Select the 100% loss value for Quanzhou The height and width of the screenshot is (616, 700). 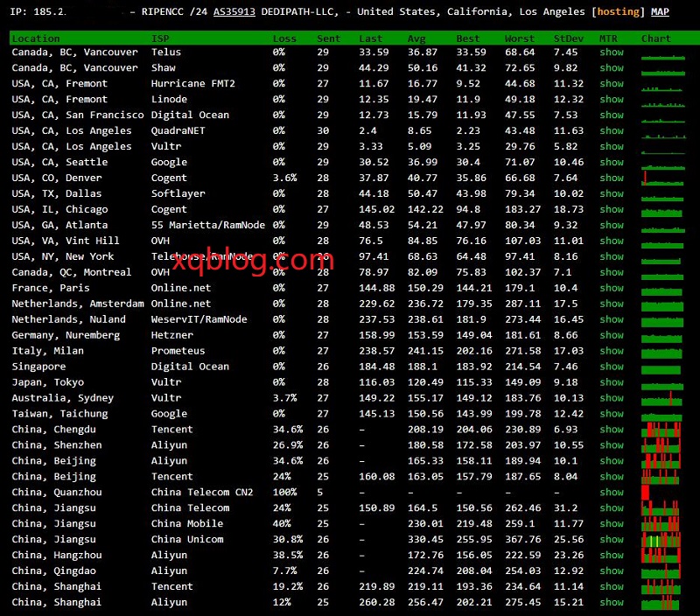[x=285, y=493]
